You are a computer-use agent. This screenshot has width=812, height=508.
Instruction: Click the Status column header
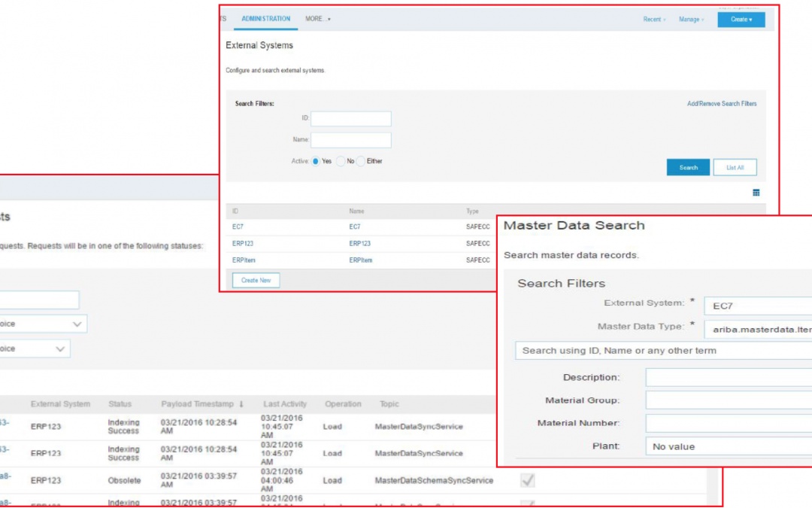click(x=120, y=404)
